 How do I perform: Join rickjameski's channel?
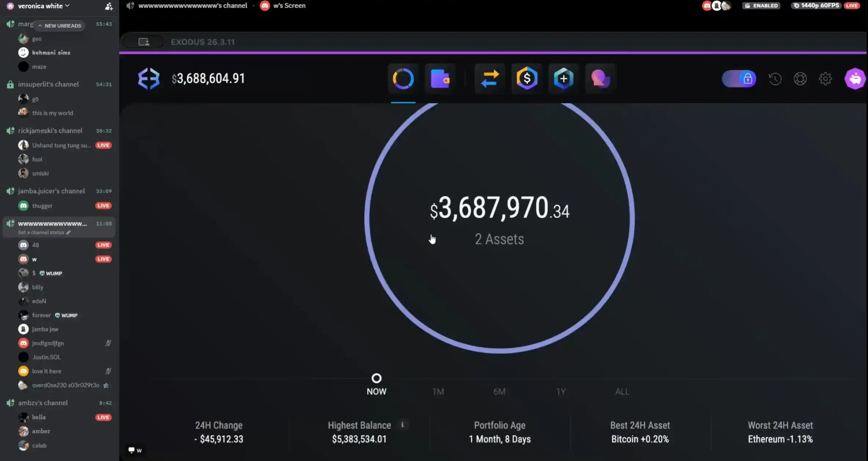(x=50, y=130)
